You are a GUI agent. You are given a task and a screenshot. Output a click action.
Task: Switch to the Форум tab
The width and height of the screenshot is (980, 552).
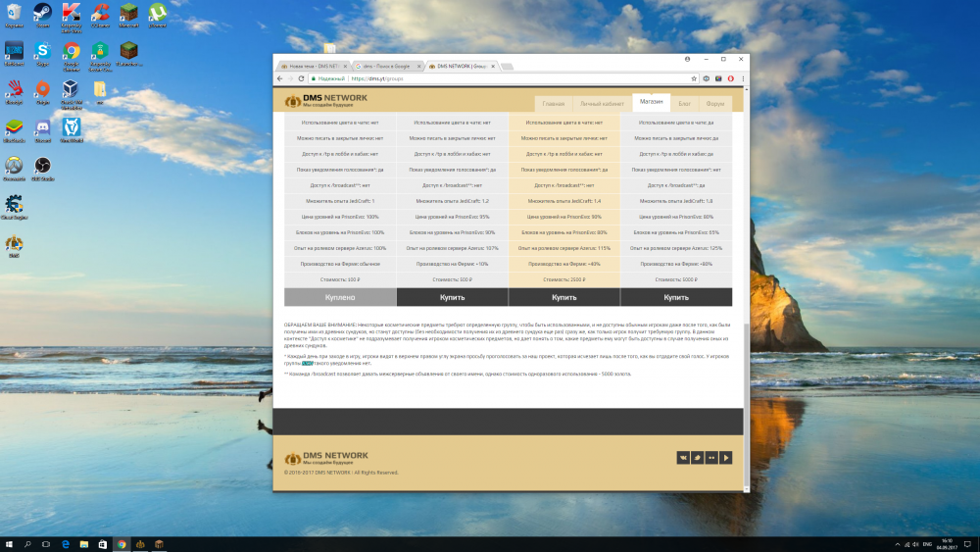(715, 103)
